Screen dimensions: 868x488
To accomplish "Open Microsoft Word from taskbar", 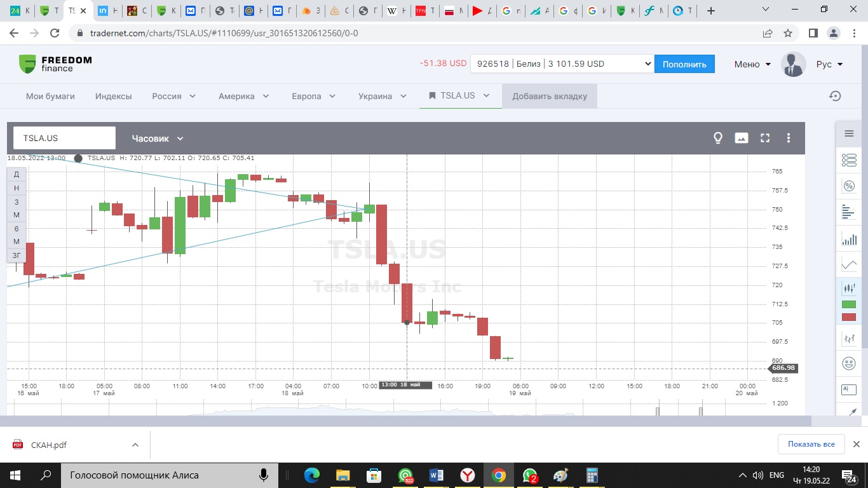I will point(436,475).
